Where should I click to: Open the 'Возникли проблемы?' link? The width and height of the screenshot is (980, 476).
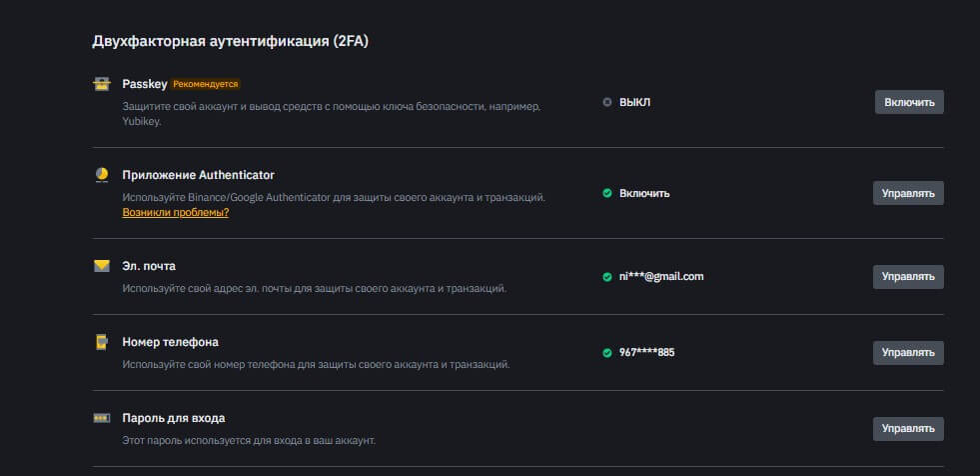pyautogui.click(x=176, y=213)
